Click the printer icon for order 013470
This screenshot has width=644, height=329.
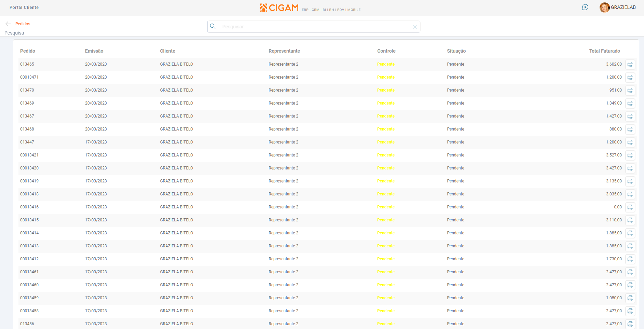point(630,91)
